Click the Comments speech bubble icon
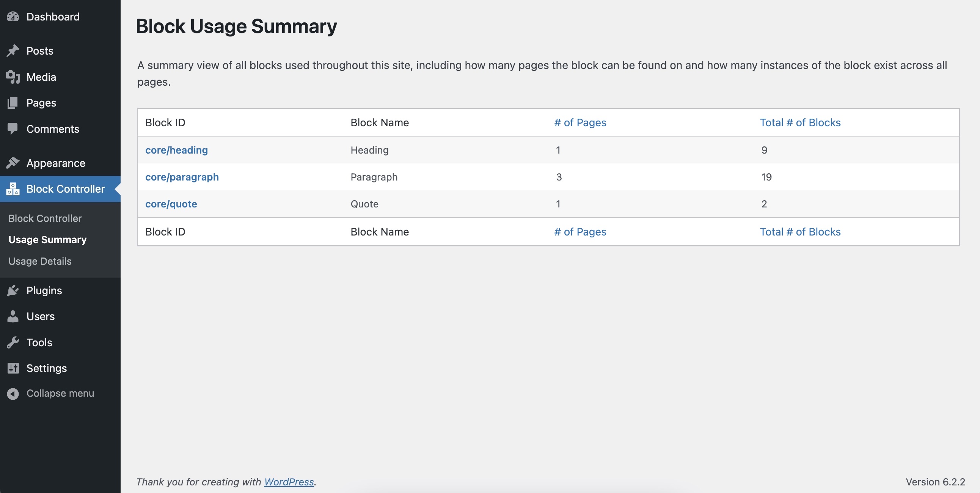This screenshot has width=980, height=493. click(13, 129)
